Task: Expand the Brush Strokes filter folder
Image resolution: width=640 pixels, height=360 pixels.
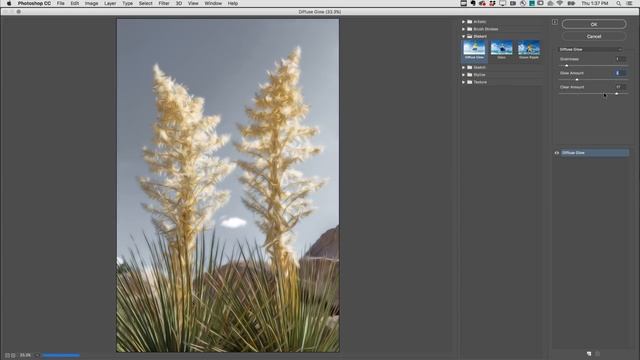Action: pyautogui.click(x=463, y=29)
